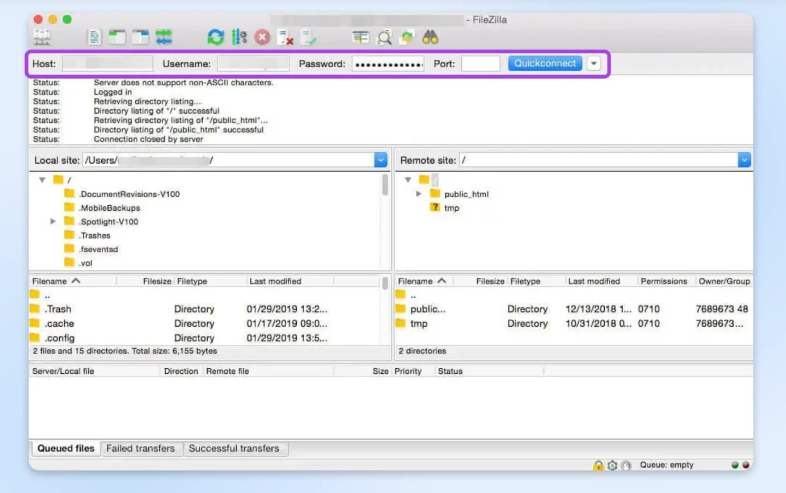
Task: Open the directory listing filters dialog
Action: 360,37
